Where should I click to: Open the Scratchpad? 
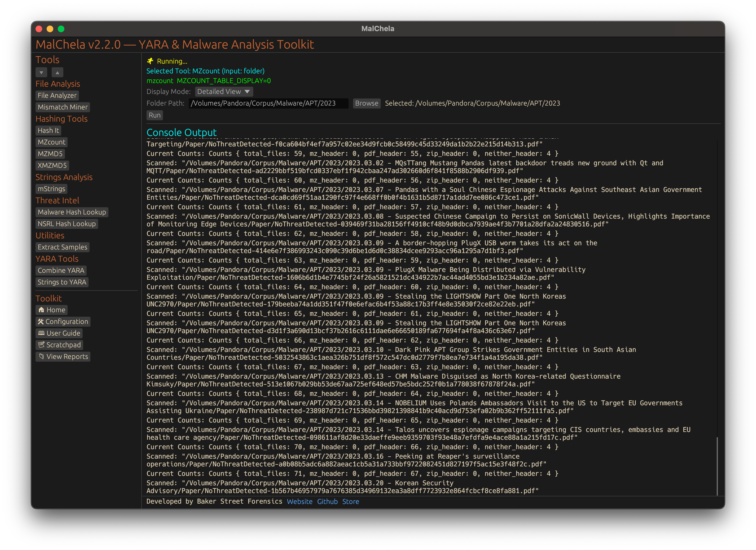59,345
